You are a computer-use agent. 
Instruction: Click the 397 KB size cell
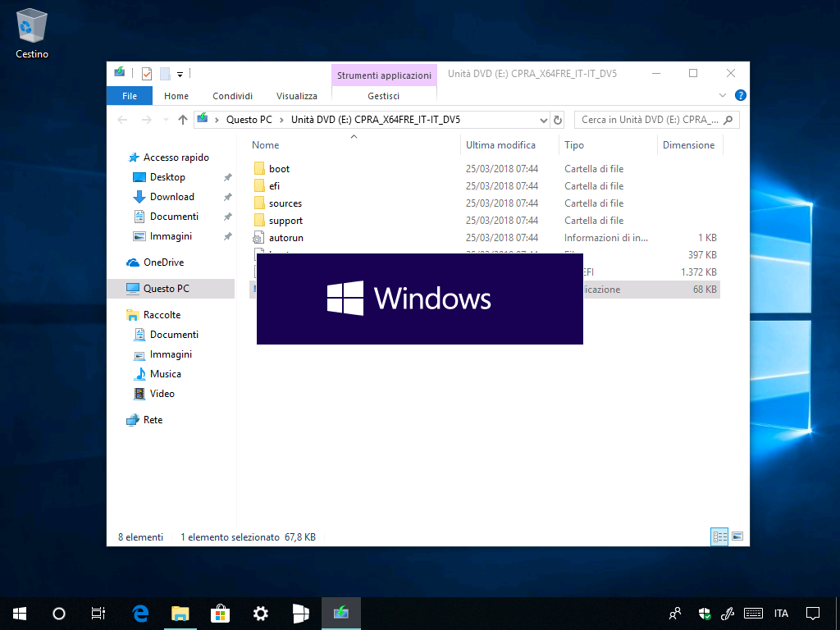(x=702, y=255)
